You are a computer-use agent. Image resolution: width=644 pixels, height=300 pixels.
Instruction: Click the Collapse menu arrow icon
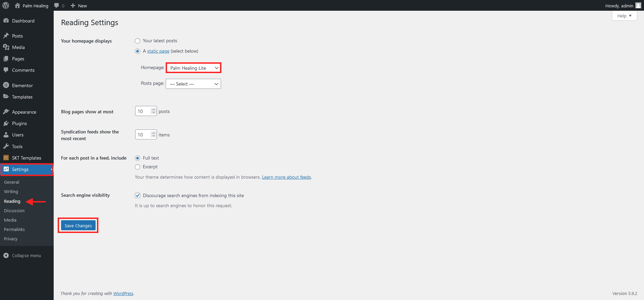coord(6,255)
